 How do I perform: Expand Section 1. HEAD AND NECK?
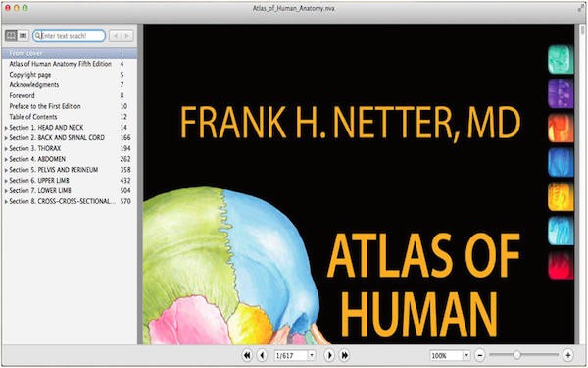pyautogui.click(x=6, y=128)
